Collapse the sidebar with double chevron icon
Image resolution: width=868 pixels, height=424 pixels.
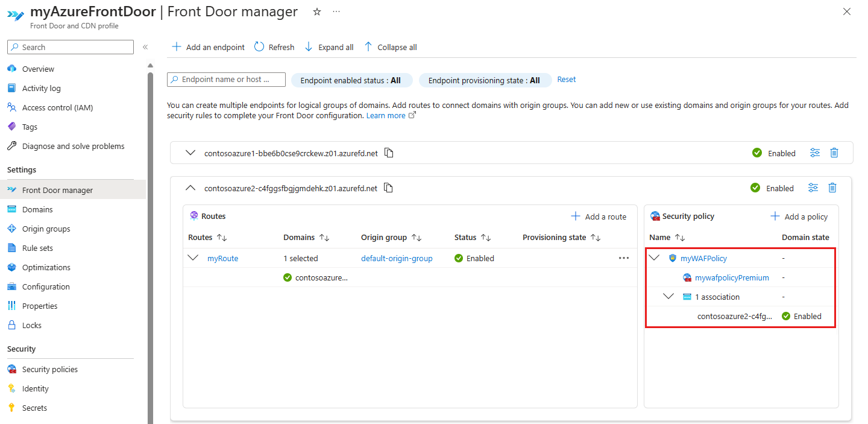point(145,47)
